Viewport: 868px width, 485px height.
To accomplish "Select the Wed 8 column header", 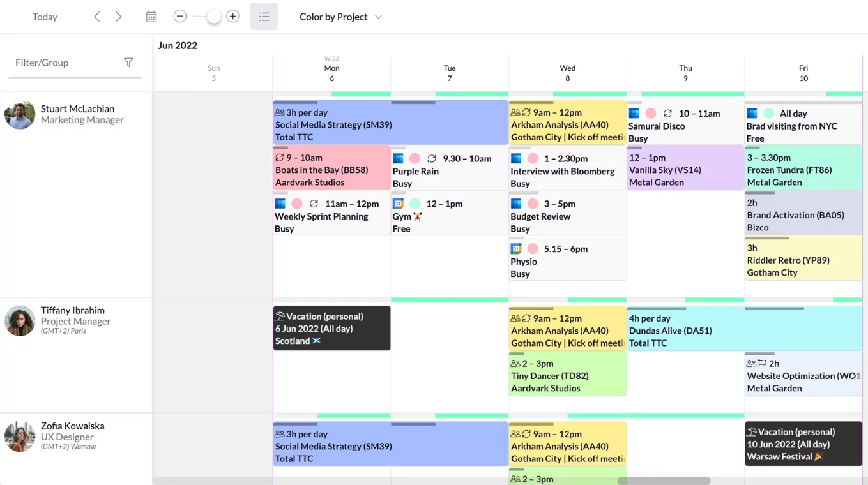I will (x=567, y=73).
